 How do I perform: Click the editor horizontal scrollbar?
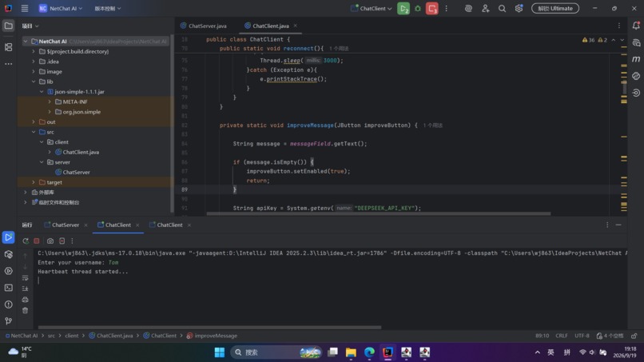coord(378,213)
